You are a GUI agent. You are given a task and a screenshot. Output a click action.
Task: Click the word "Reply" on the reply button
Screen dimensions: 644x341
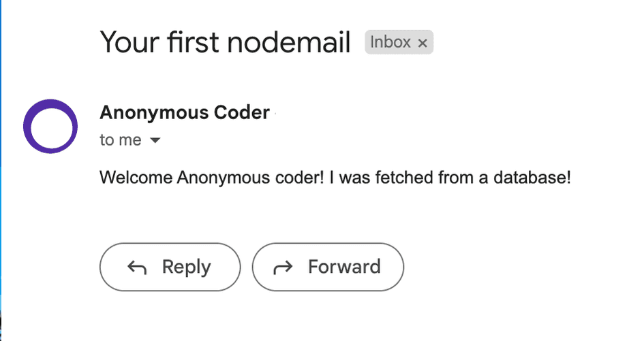pyautogui.click(x=186, y=267)
